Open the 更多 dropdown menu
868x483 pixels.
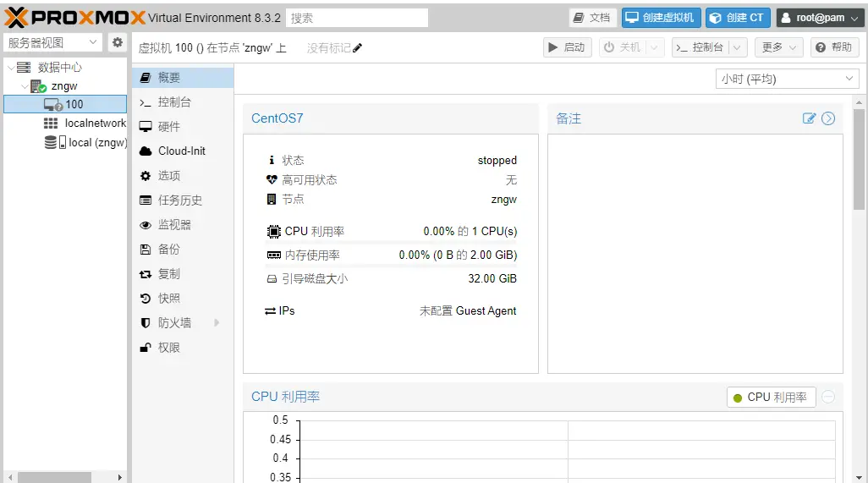pos(779,47)
